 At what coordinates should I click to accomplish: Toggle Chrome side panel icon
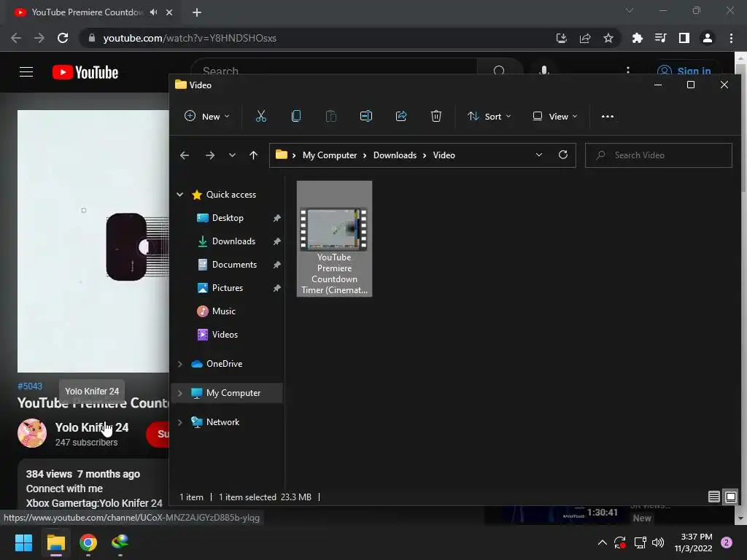(x=684, y=38)
